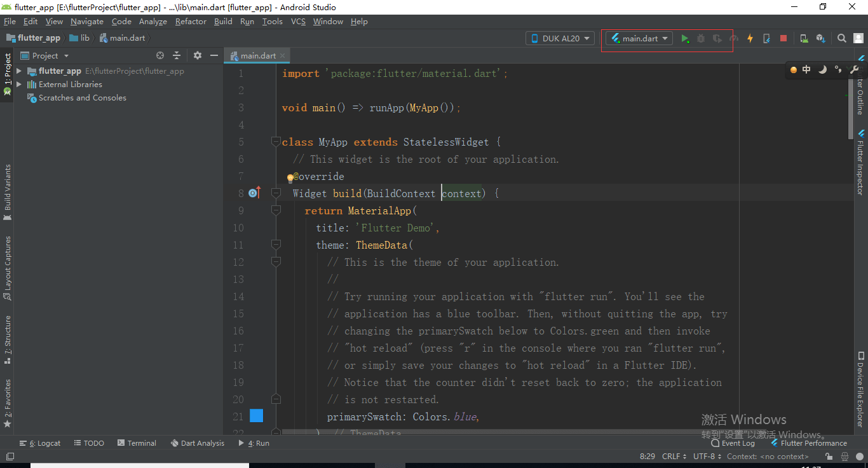Expand the flutter_app project node
The width and height of the screenshot is (868, 468).
19,71
